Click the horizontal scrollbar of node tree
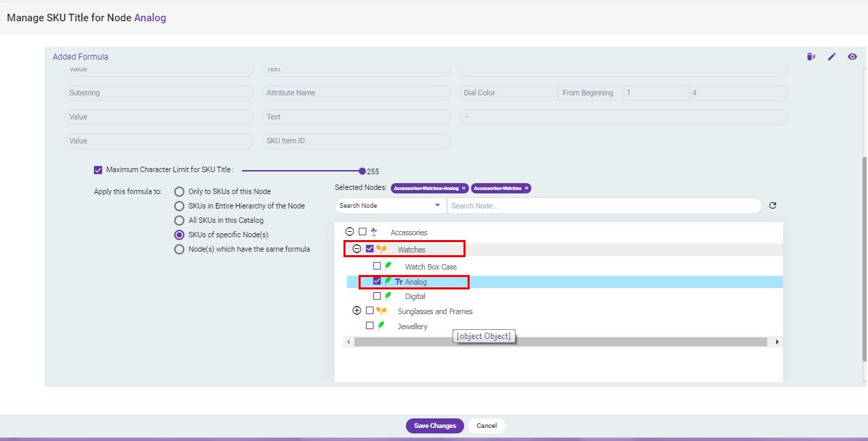 point(561,342)
